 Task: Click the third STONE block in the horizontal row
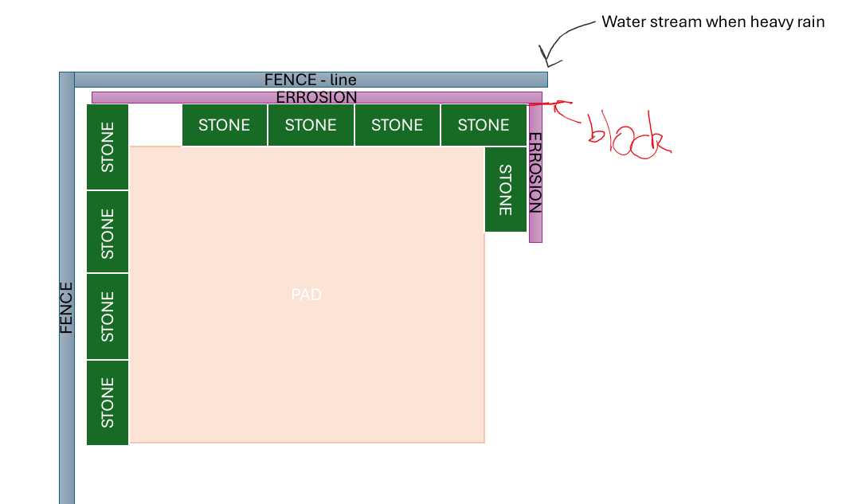[x=397, y=125]
